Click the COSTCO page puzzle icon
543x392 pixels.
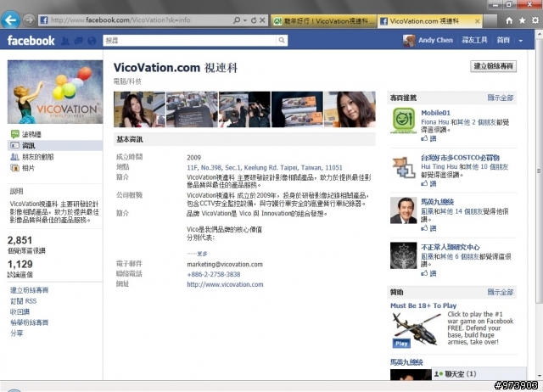tap(404, 167)
